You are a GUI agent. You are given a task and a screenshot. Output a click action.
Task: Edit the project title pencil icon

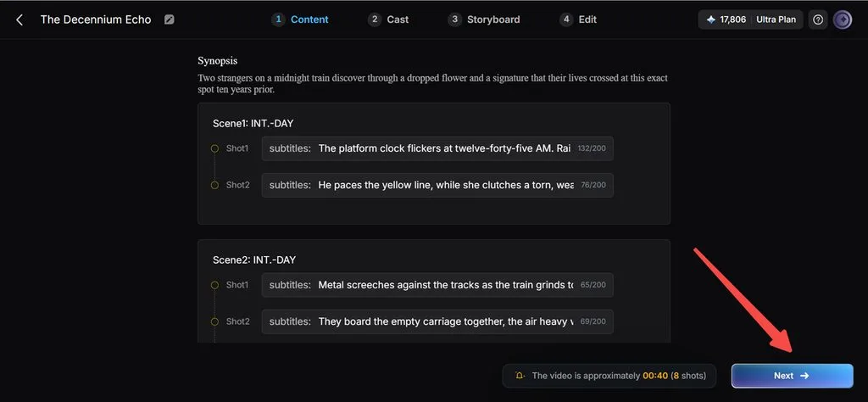coord(170,20)
